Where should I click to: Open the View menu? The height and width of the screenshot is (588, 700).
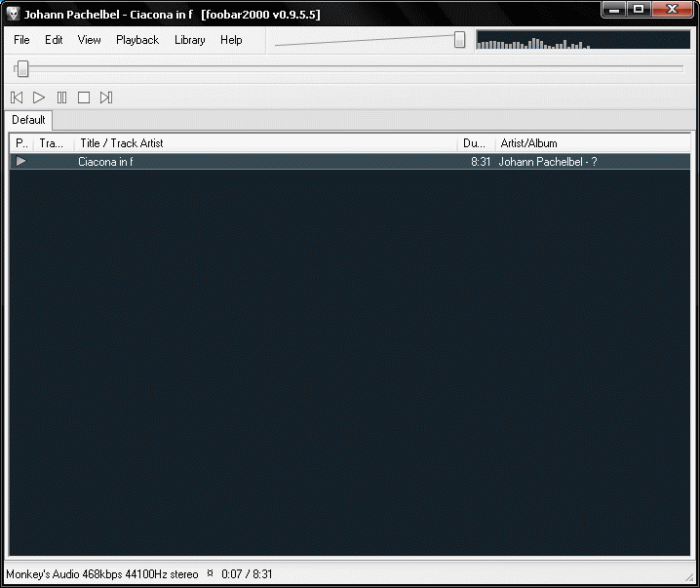(89, 40)
